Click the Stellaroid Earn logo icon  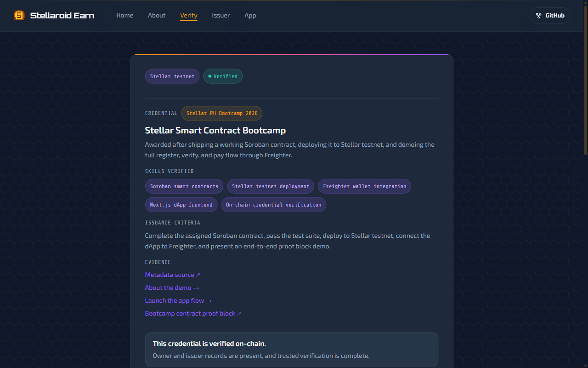click(x=19, y=15)
